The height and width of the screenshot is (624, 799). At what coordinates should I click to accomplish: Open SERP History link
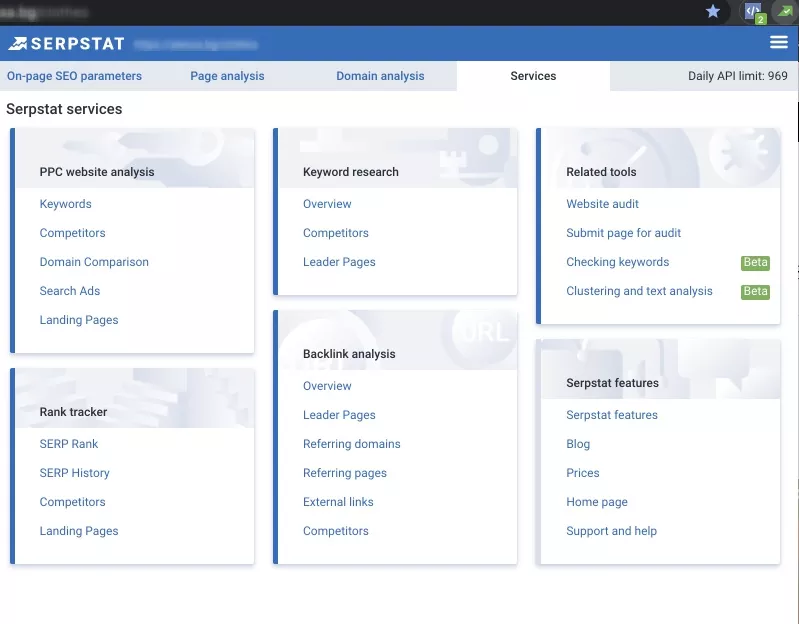click(x=74, y=473)
